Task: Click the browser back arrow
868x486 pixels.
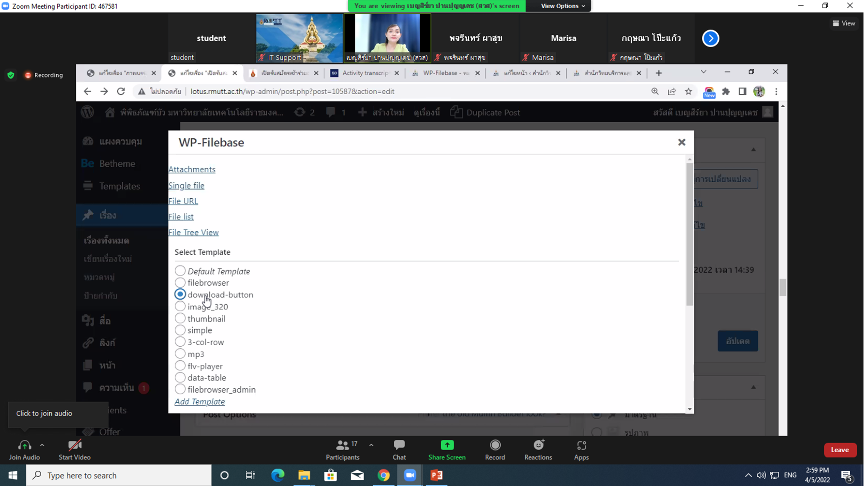Action: pyautogui.click(x=88, y=92)
